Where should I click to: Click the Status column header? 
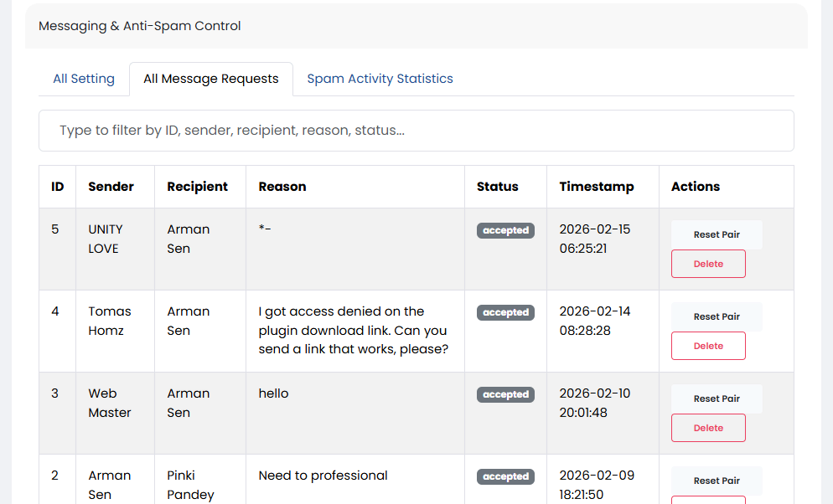497,187
